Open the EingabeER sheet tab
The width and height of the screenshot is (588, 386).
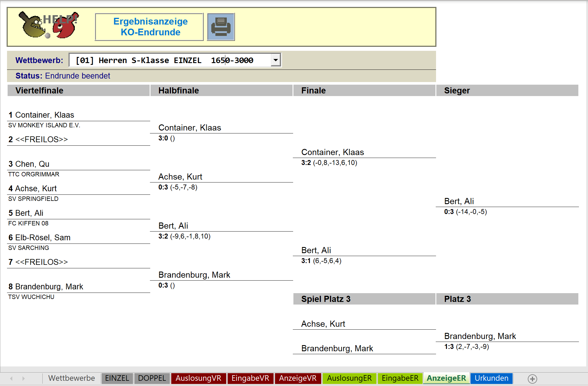tap(400, 378)
